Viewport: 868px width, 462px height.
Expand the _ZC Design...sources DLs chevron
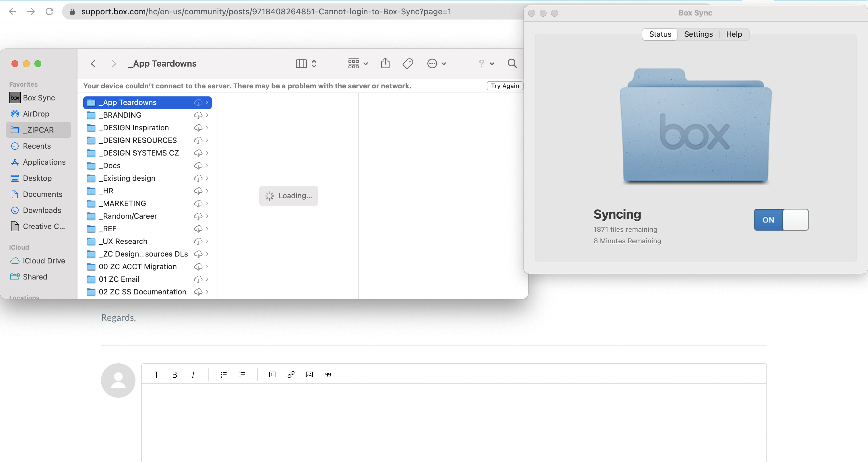pos(207,254)
